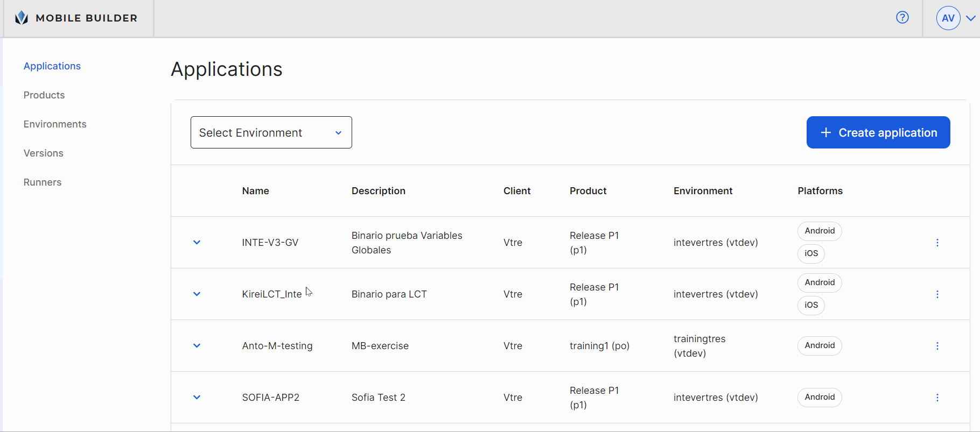Expand the Anto-M-testing application row

point(197,346)
